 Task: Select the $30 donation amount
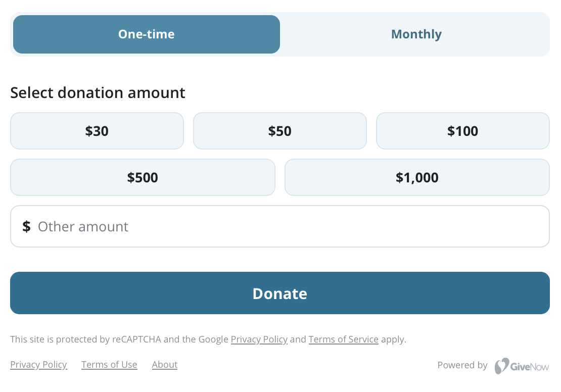pos(97,131)
